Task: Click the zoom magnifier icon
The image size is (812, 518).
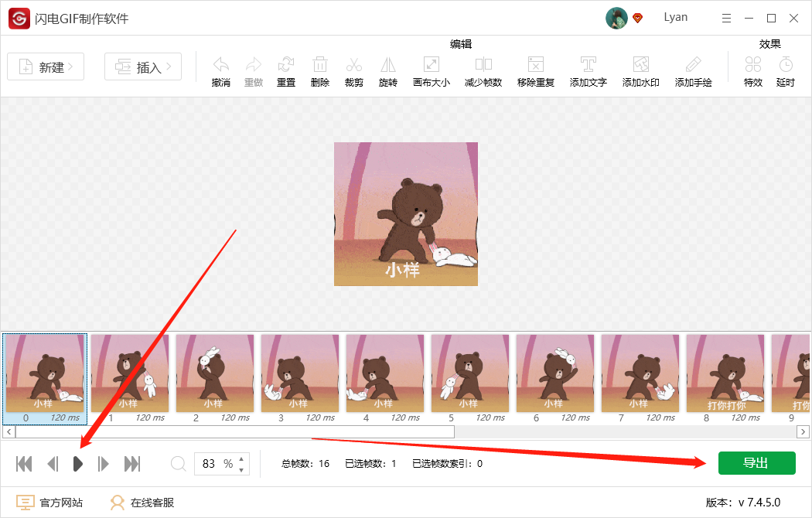Action: click(x=178, y=464)
